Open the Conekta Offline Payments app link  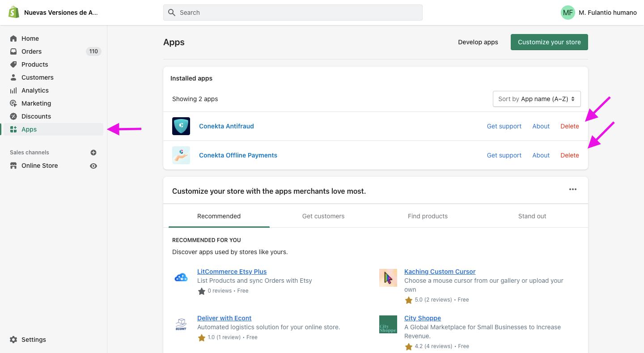click(x=238, y=155)
